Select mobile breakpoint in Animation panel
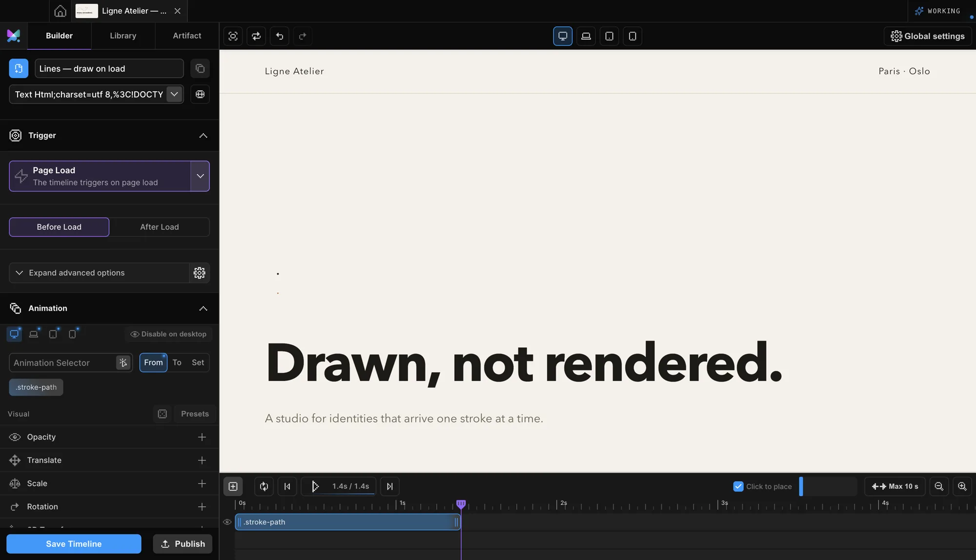976x560 pixels. [73, 334]
